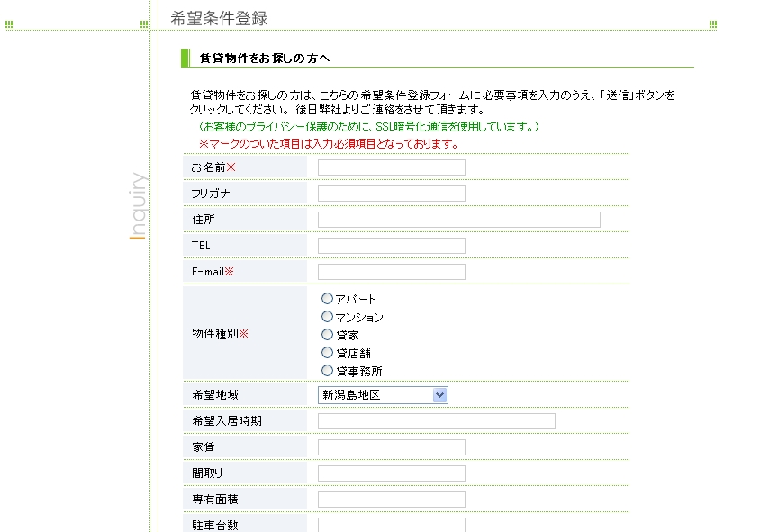The image size is (760, 532).
Task: Click the お名前 input field
Action: click(x=392, y=167)
